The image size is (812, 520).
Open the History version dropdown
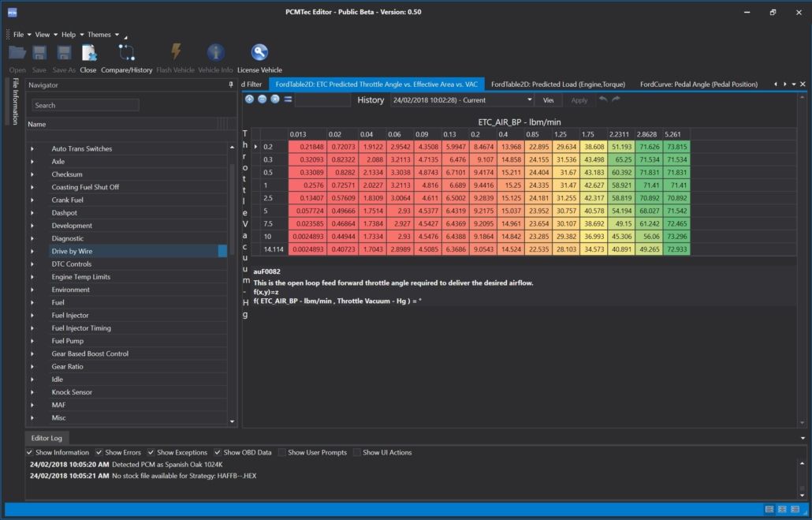(529, 99)
